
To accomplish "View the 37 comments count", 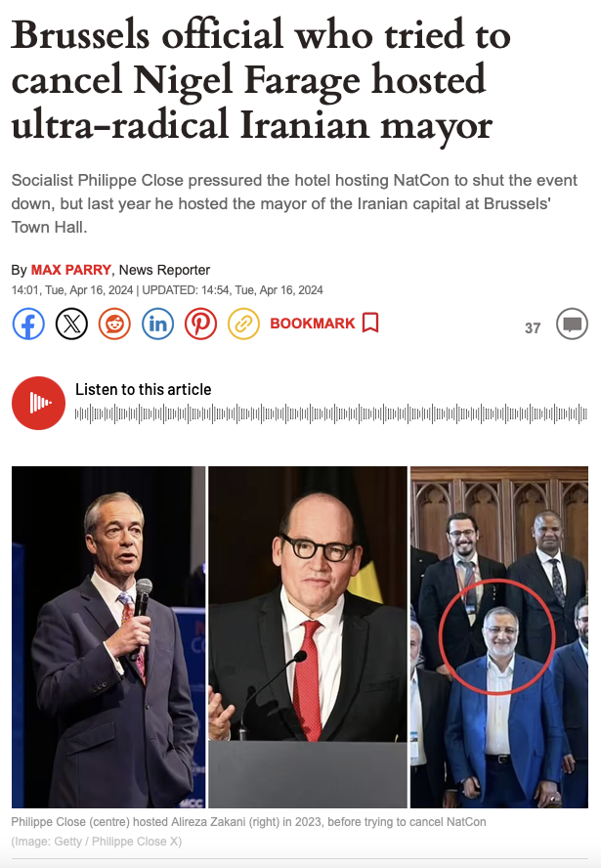I will (x=533, y=328).
